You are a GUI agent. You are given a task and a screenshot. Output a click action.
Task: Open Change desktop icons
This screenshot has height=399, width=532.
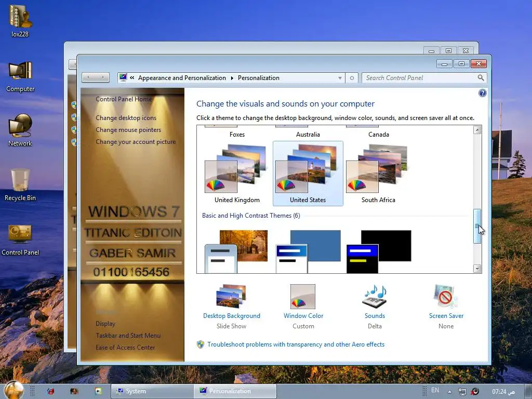[x=126, y=118]
